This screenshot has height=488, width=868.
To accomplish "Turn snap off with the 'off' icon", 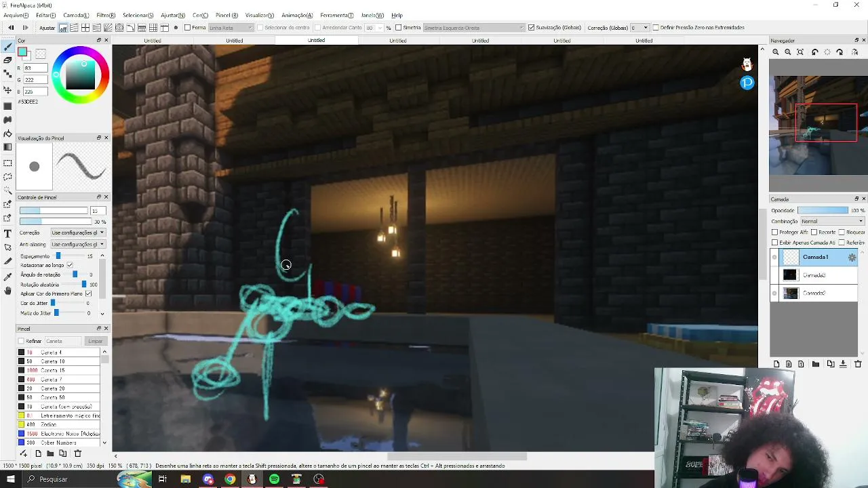I will click(63, 28).
